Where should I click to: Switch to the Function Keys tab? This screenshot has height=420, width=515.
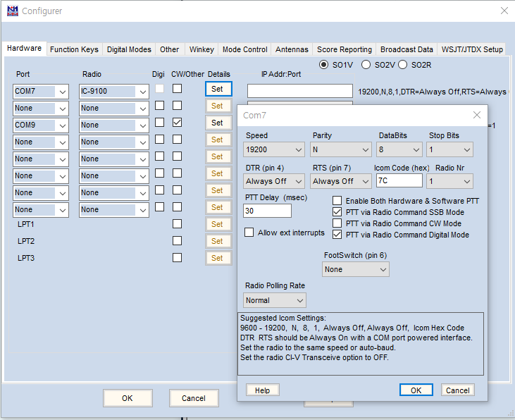(74, 49)
